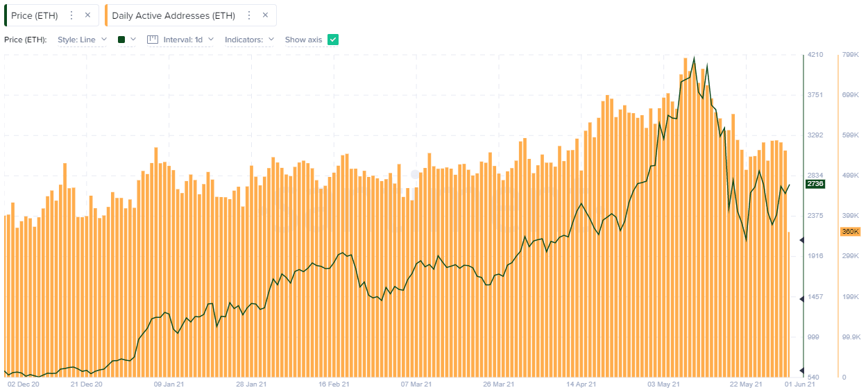Click the 1916 price axis value
Screen dimensions: 868x390
tap(815, 256)
